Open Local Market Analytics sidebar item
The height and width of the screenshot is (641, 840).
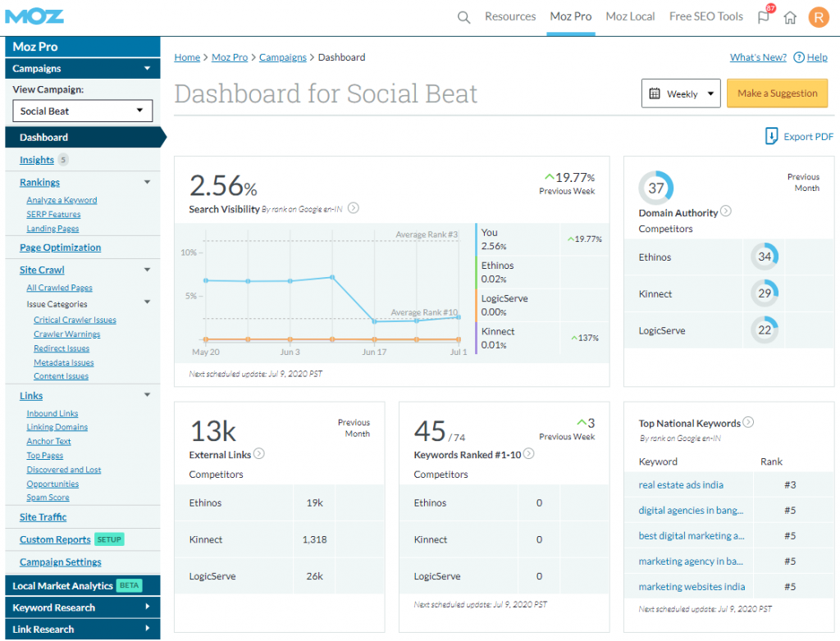click(x=83, y=585)
